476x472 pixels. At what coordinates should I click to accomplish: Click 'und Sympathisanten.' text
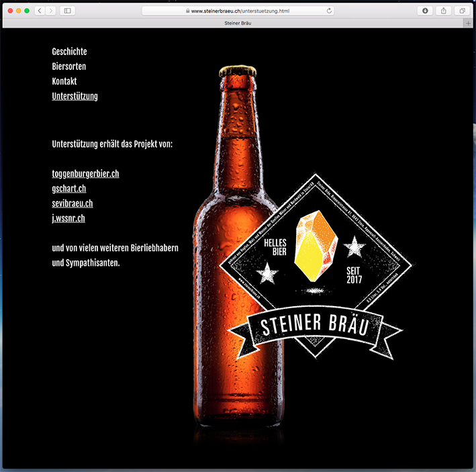[86, 263]
